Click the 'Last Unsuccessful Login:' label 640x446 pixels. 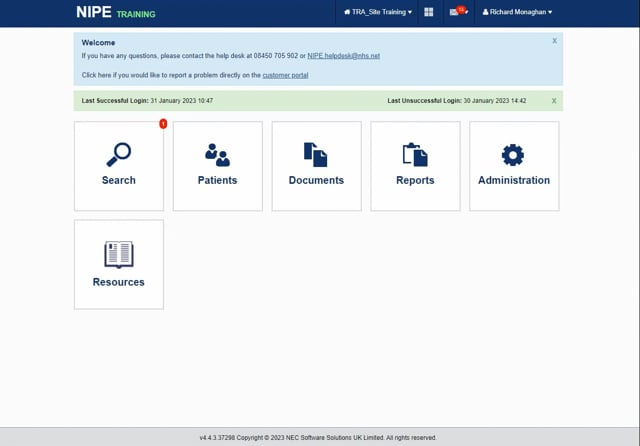point(424,101)
